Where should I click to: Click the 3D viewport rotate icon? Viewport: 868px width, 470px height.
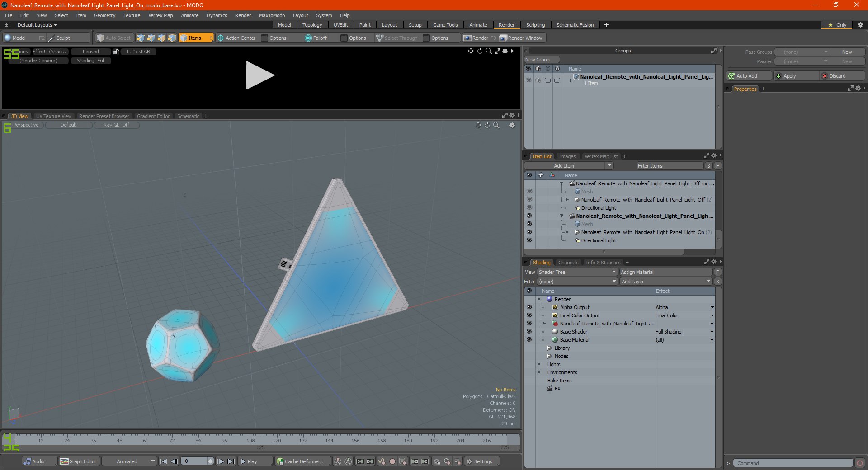487,125
